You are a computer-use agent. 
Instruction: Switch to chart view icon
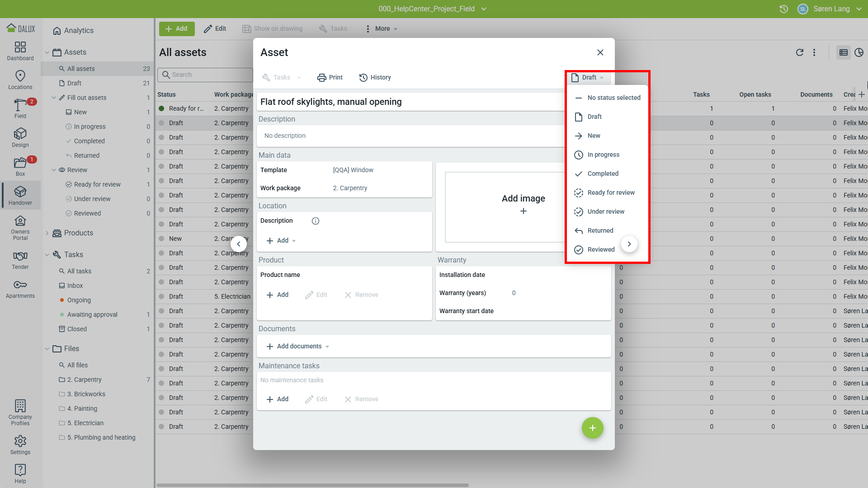(x=859, y=52)
